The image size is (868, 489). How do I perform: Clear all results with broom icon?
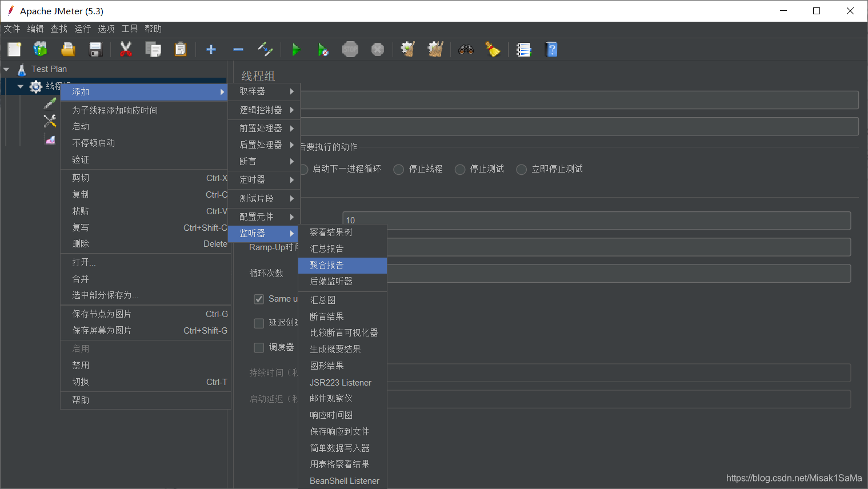tap(493, 49)
